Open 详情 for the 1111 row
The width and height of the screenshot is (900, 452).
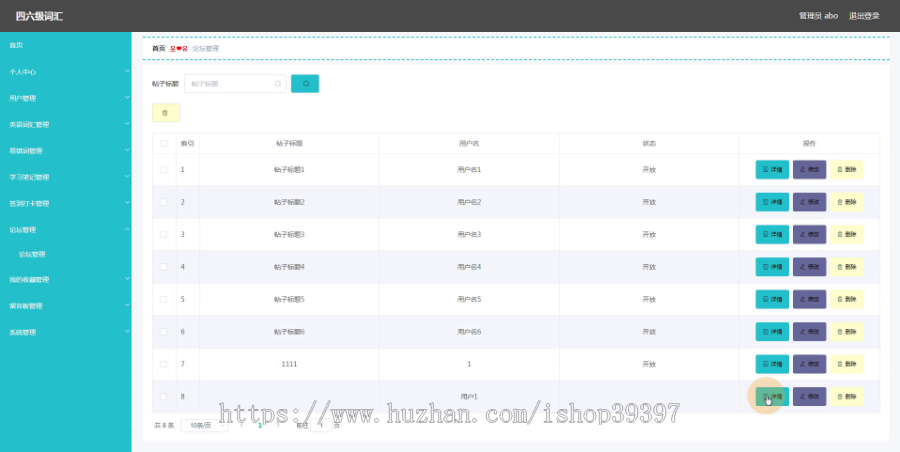point(772,364)
